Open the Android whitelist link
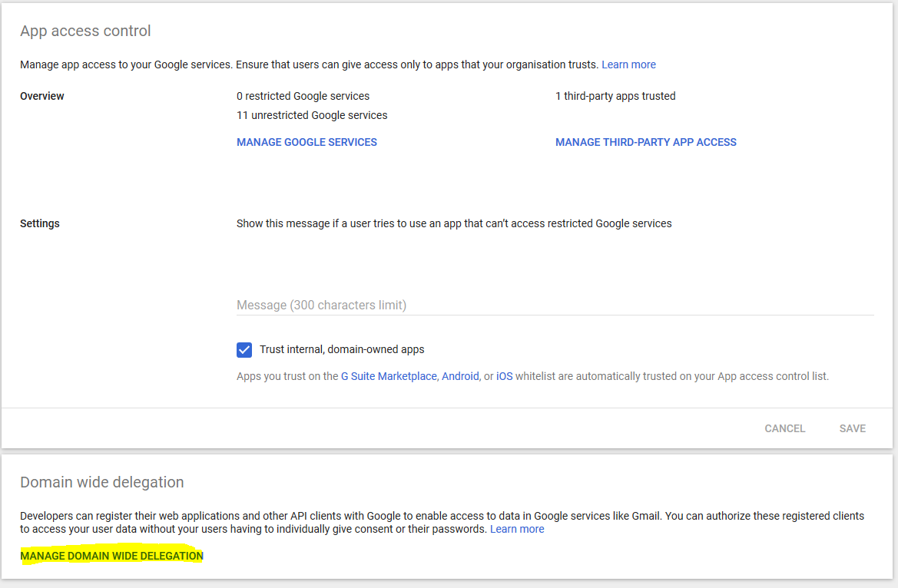Viewport: 898px width, 588px height. (460, 376)
